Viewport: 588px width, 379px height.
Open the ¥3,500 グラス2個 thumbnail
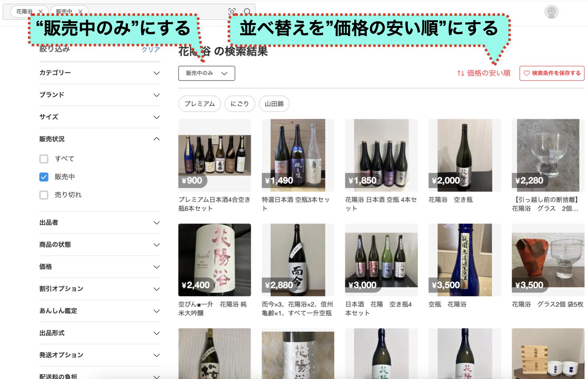[x=548, y=260]
